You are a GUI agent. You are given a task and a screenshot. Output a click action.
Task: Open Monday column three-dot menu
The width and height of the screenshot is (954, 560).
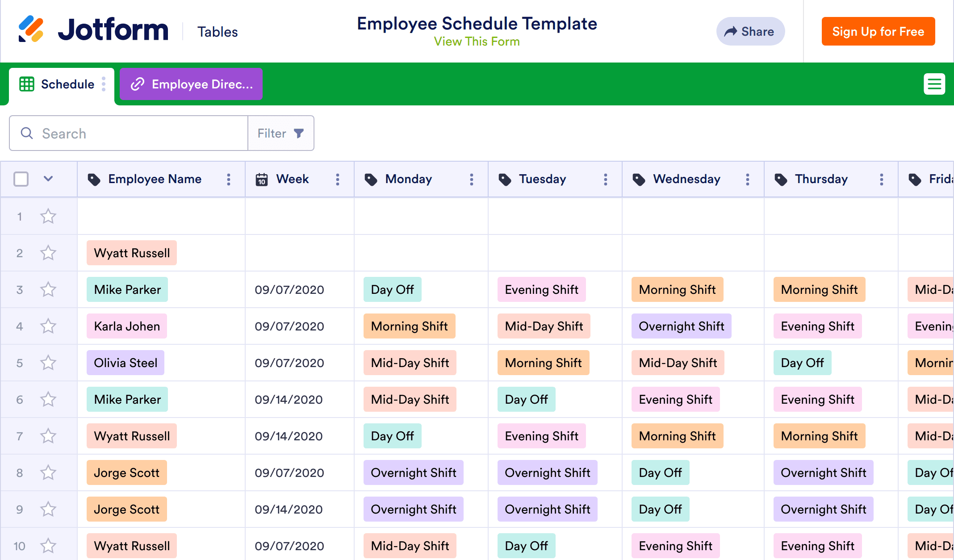coord(472,180)
